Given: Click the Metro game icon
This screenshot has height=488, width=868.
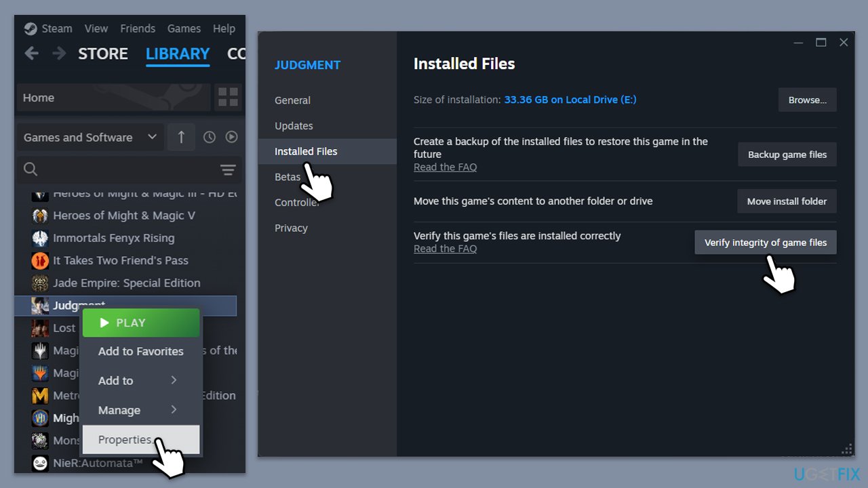Looking at the screenshot, I should (x=40, y=395).
